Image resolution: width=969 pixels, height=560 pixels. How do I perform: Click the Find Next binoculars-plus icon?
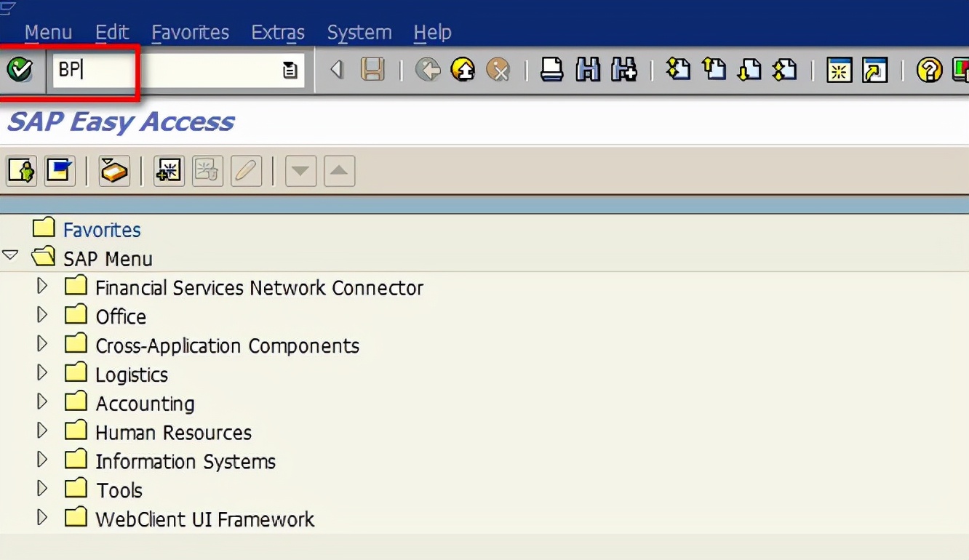click(623, 70)
